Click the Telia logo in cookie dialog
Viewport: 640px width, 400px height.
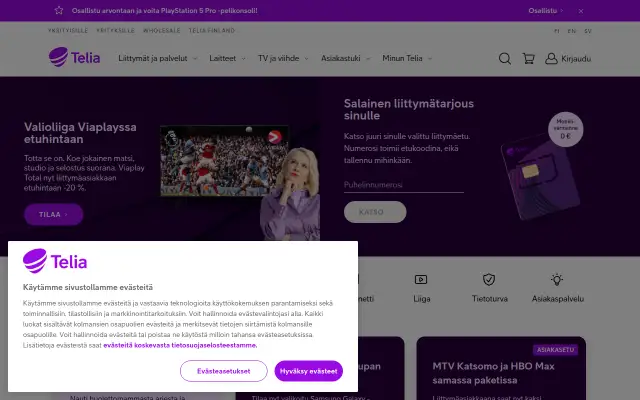(x=55, y=261)
